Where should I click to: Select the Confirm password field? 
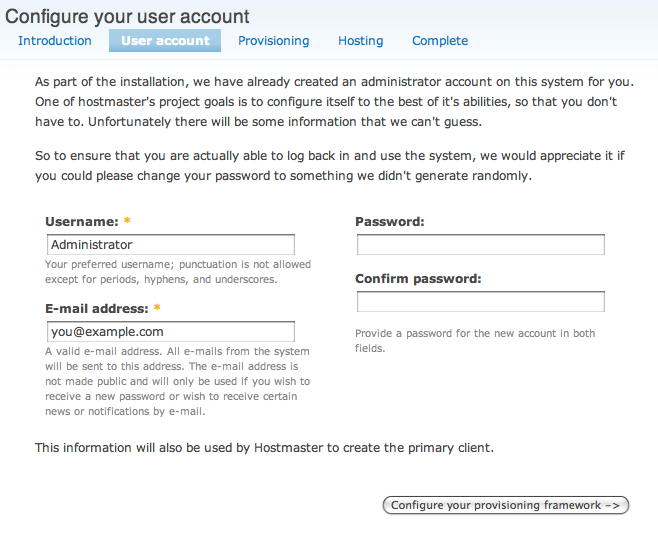click(481, 302)
